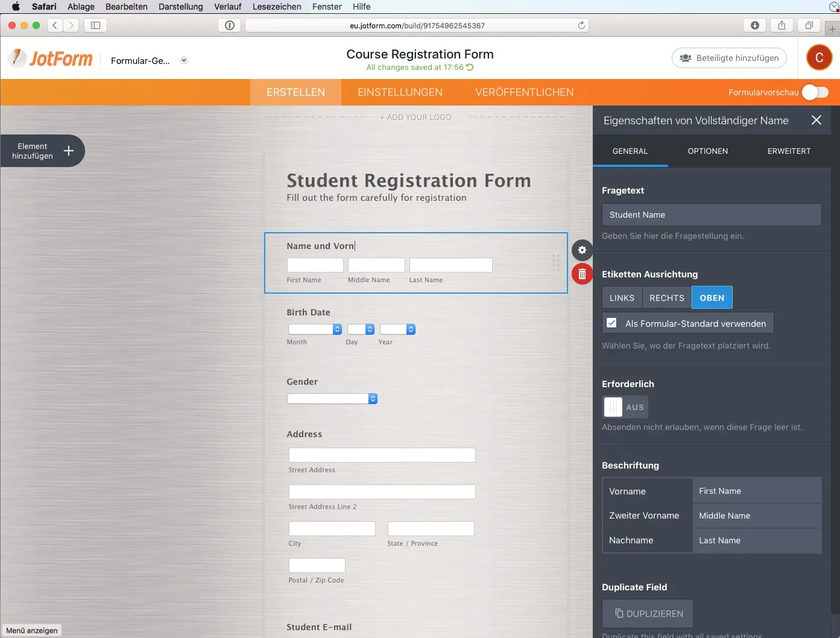Click the Safari share icon
The height and width of the screenshot is (638, 840).
782,25
